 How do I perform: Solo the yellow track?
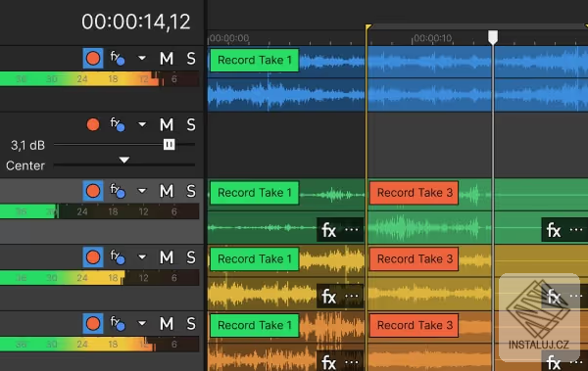point(191,257)
